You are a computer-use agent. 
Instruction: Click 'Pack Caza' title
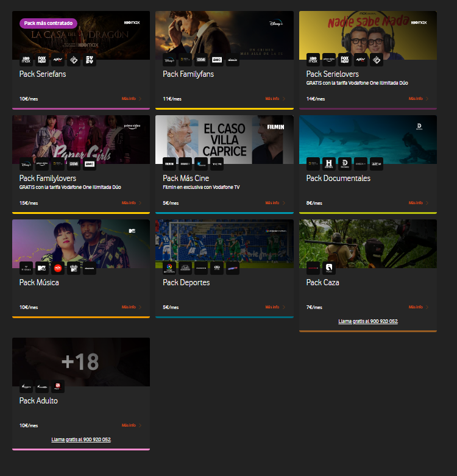click(322, 283)
